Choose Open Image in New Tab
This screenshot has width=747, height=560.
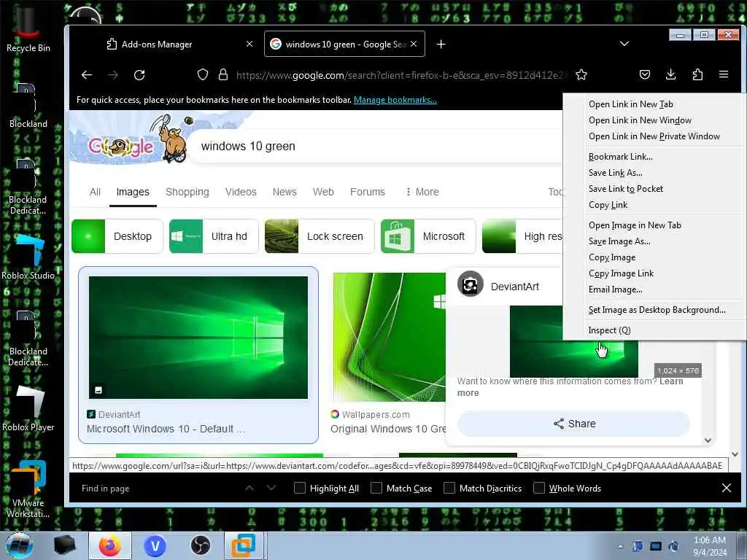pyautogui.click(x=635, y=225)
